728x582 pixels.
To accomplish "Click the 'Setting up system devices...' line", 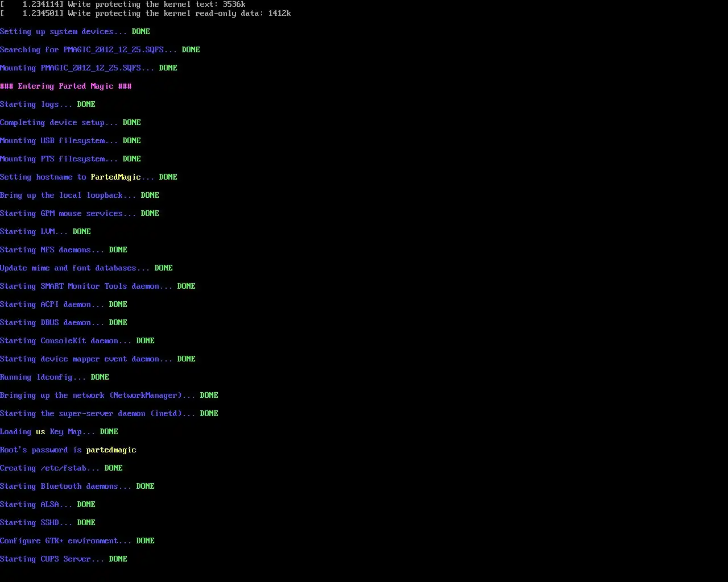I will tap(75, 31).
